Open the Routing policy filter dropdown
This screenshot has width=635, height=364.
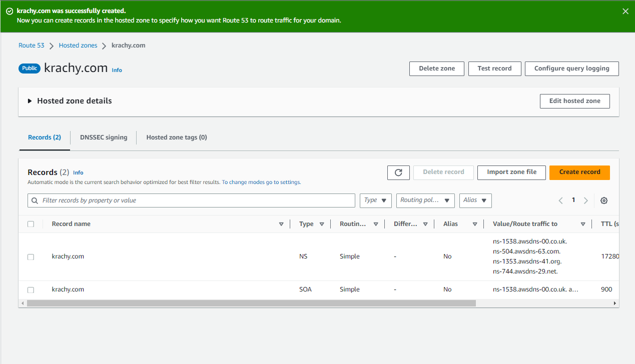(425, 200)
